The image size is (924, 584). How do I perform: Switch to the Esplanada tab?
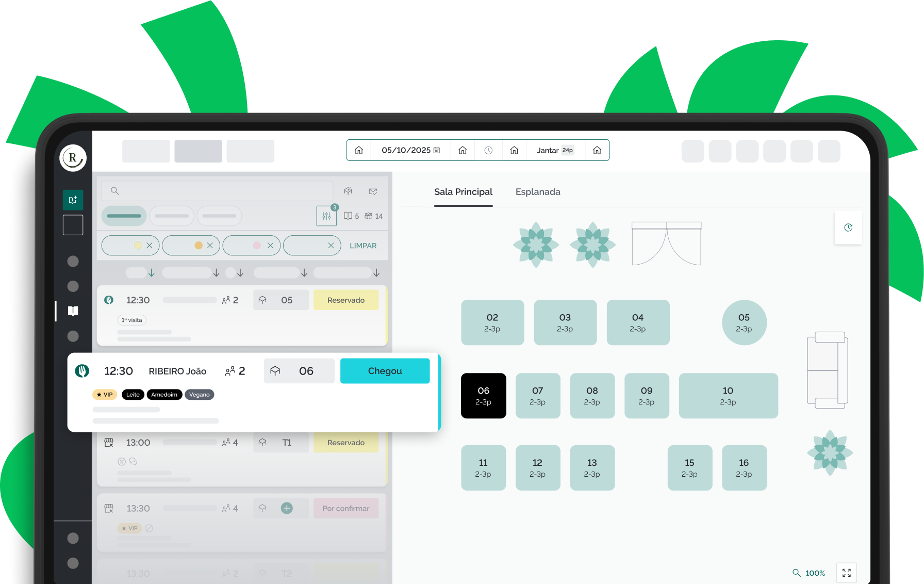[x=538, y=192]
